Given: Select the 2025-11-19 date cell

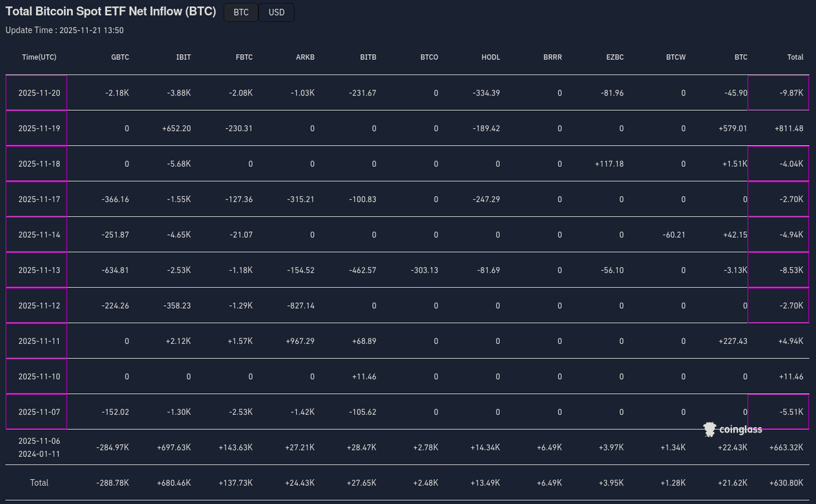Looking at the screenshot, I should pos(36,129).
